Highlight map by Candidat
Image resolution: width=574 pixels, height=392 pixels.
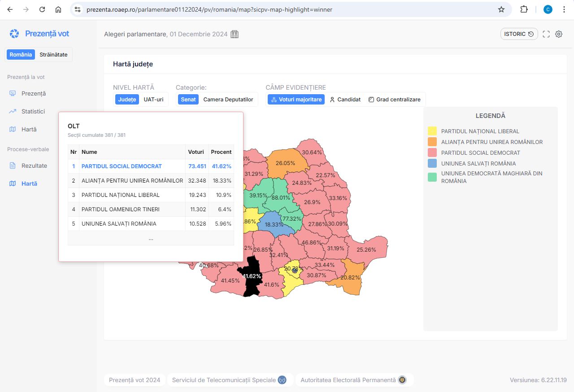click(x=345, y=100)
